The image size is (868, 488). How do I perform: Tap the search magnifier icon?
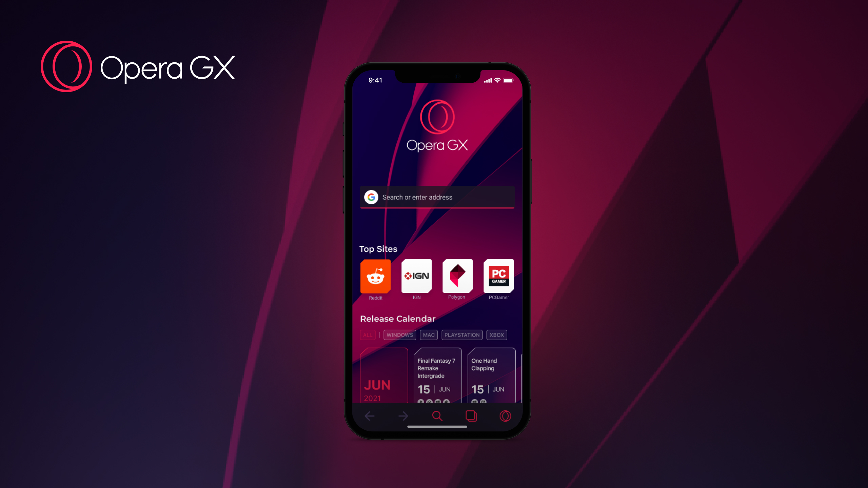coord(436,416)
